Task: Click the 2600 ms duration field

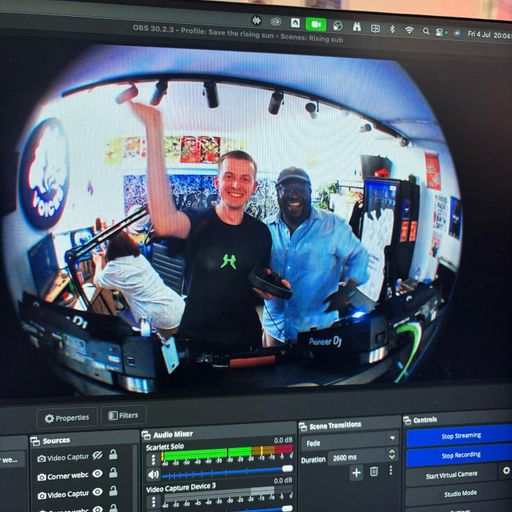Action: [x=358, y=457]
